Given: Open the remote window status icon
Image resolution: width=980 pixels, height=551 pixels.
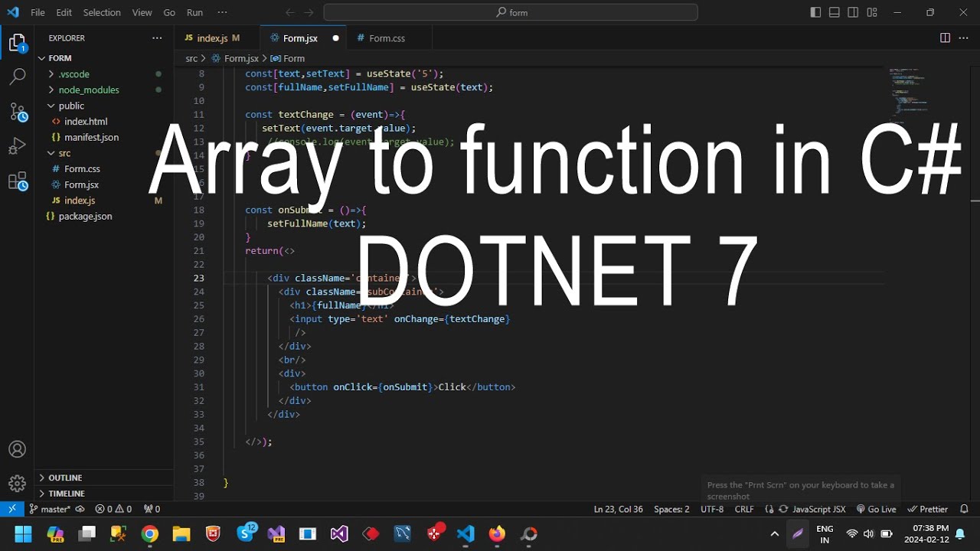Looking at the screenshot, I should [x=12, y=509].
